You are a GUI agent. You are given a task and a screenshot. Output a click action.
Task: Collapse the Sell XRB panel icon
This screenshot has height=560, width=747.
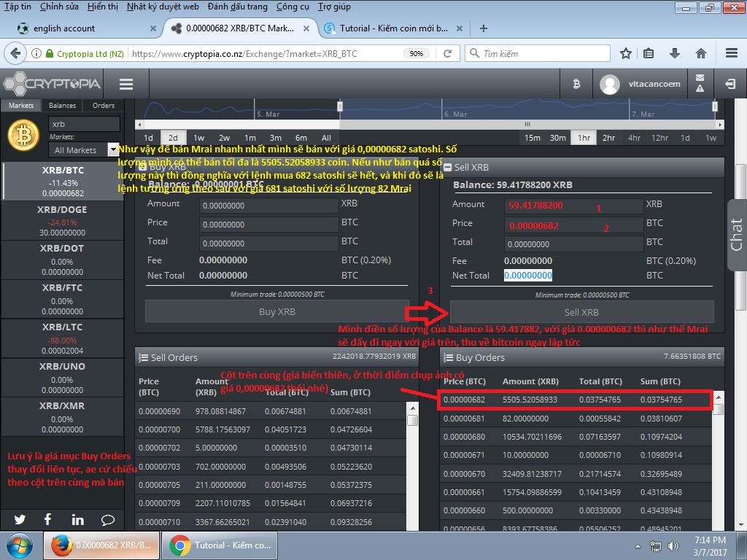[447, 167]
